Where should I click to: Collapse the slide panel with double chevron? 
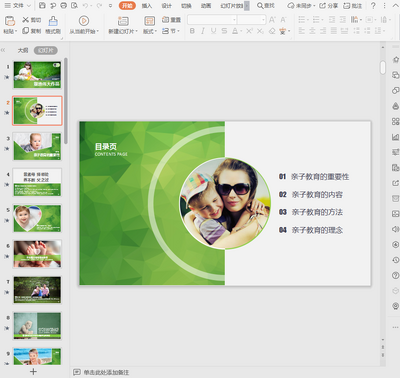[x=3, y=50]
